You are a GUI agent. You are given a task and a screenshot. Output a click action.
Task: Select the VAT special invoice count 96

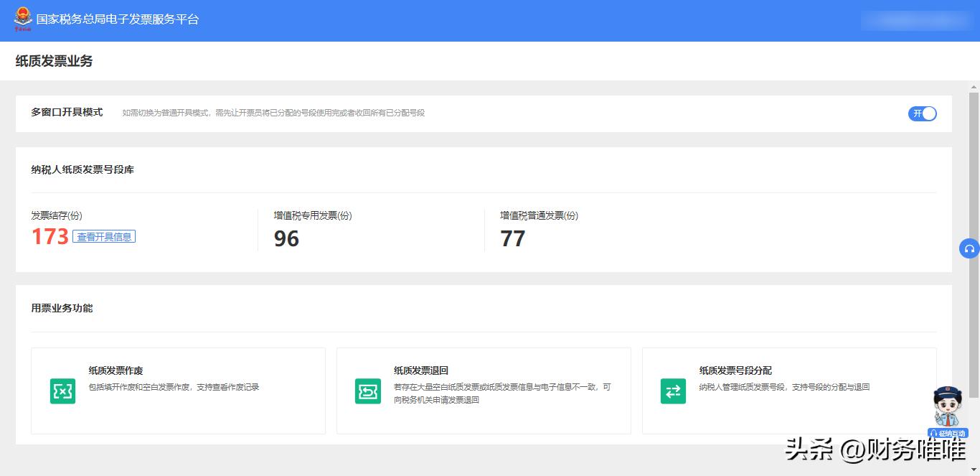286,239
